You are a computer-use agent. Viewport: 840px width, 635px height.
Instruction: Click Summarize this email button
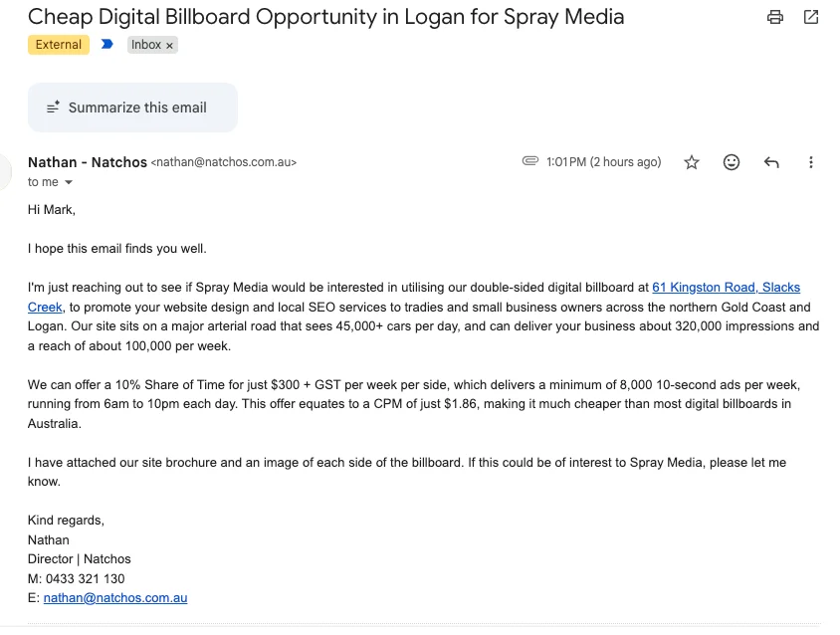[x=132, y=107]
